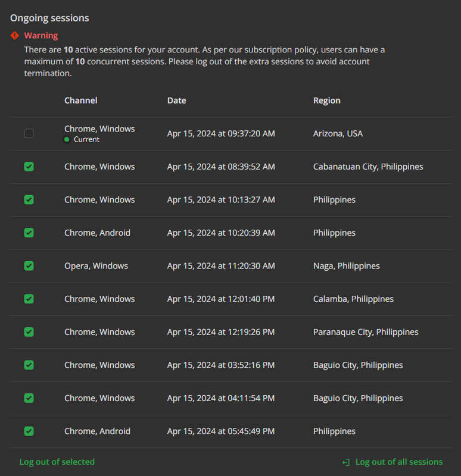The height and width of the screenshot is (476, 461).
Task: Uncheck the 05:45:49 PM Android session checkbox
Action: pos(29,431)
